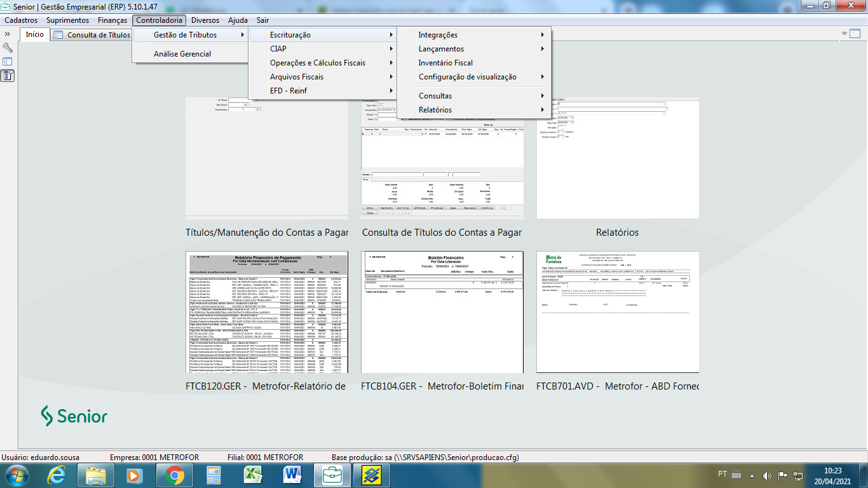Launch Internet Explorer from taskbar
868x488 pixels.
point(57,475)
